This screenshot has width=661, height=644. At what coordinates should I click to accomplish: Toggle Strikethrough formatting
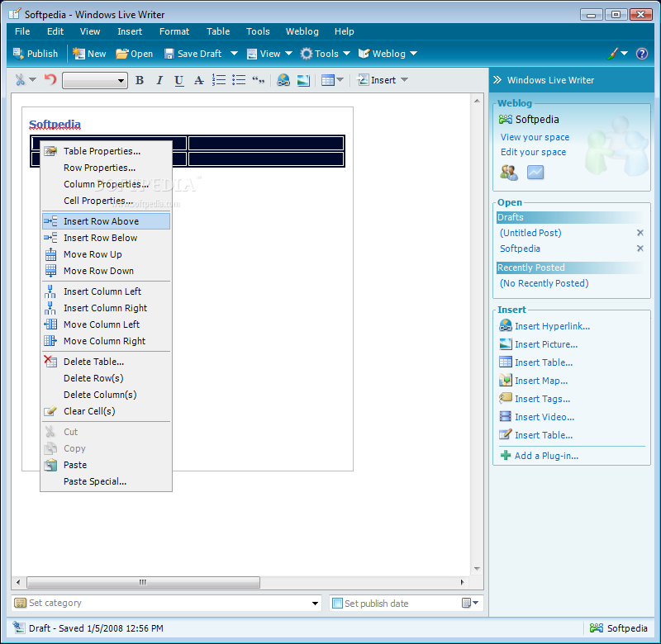tap(198, 80)
